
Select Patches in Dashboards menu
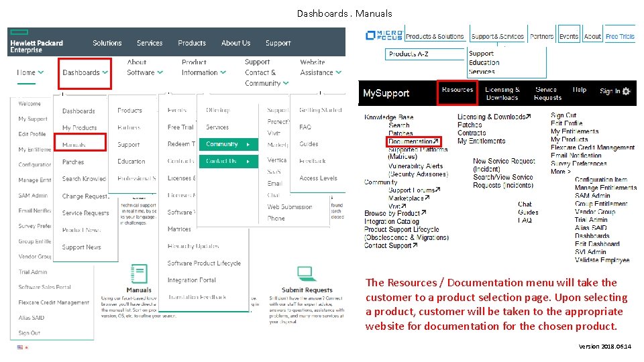[73, 162]
